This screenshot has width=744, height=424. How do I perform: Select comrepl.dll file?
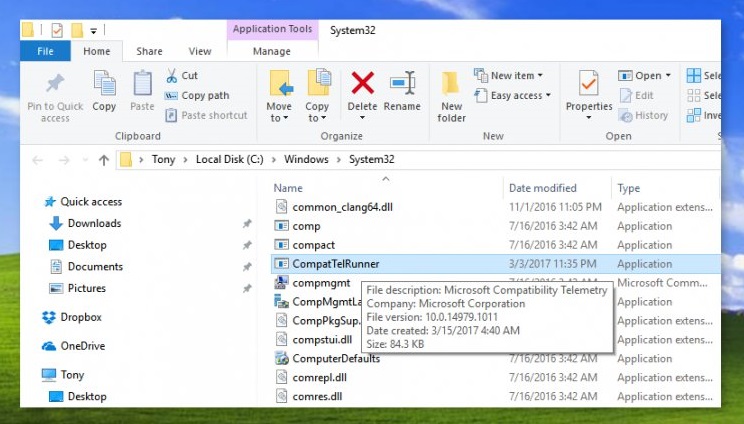pos(319,378)
